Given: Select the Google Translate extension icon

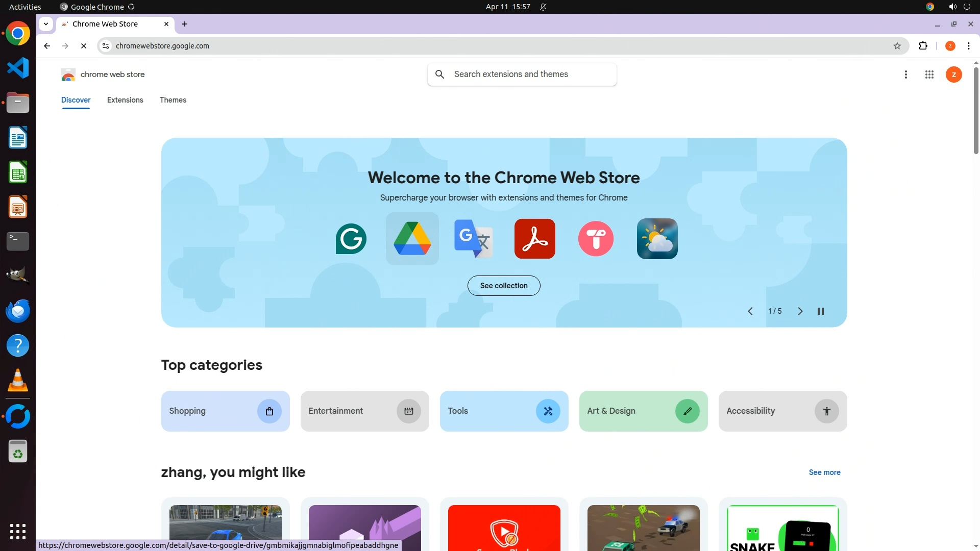Looking at the screenshot, I should pos(473,239).
